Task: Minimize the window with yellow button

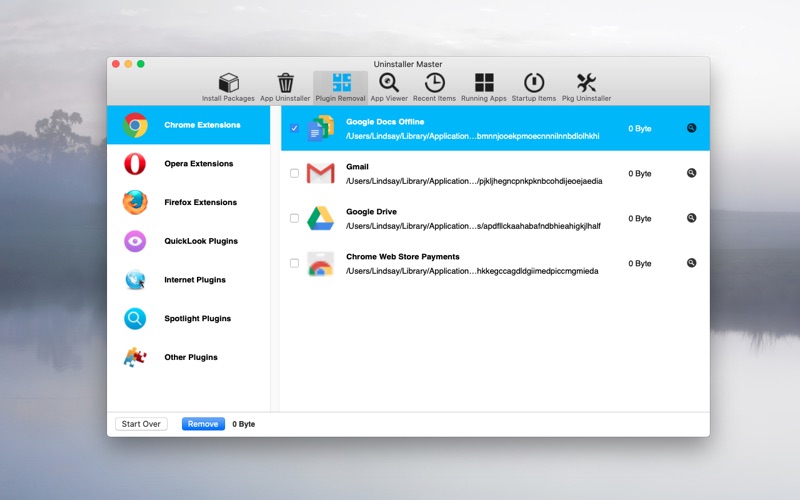Action: click(x=128, y=64)
